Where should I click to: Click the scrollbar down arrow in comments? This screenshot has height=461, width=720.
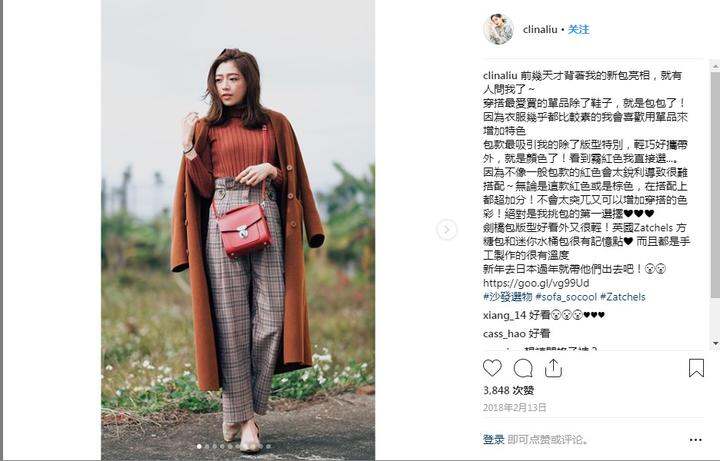[715, 343]
